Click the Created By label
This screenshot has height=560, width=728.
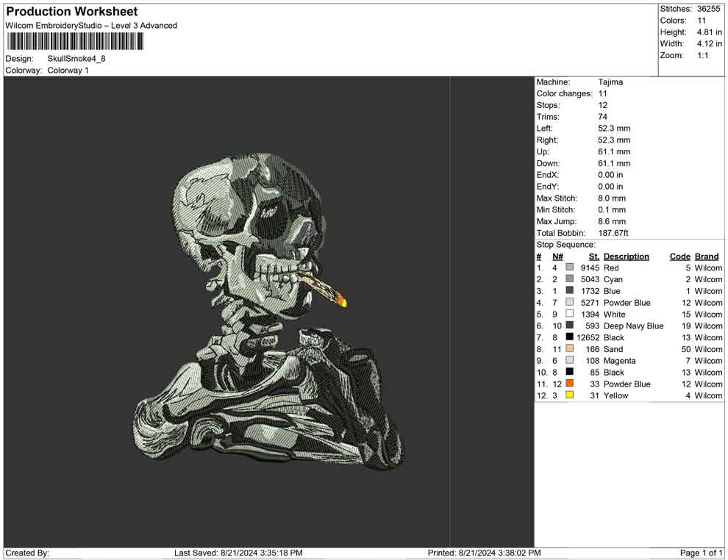27,553
